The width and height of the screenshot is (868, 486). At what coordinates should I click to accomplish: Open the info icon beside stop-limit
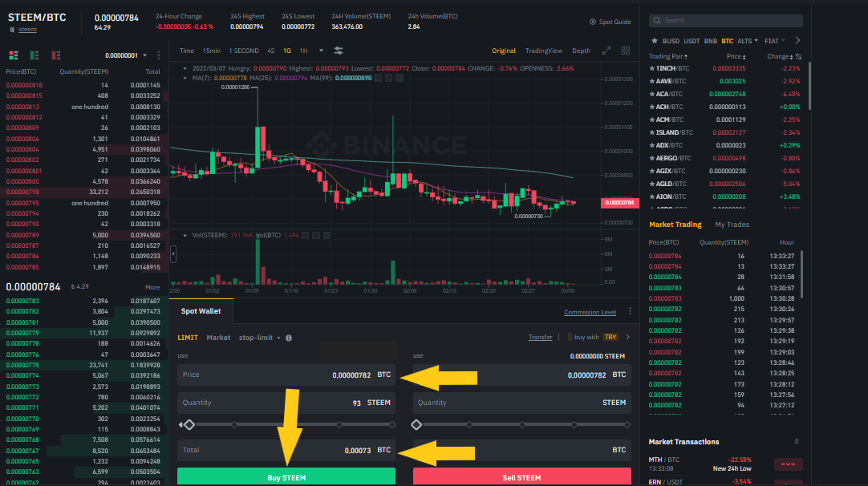[289, 338]
